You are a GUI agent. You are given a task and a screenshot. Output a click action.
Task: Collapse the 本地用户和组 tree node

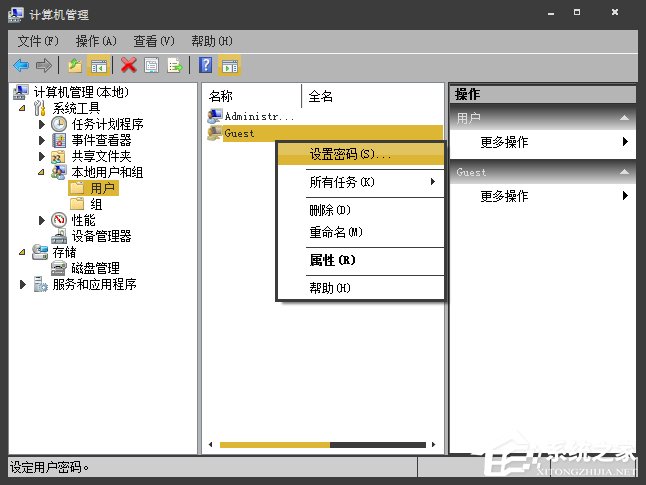(x=41, y=172)
